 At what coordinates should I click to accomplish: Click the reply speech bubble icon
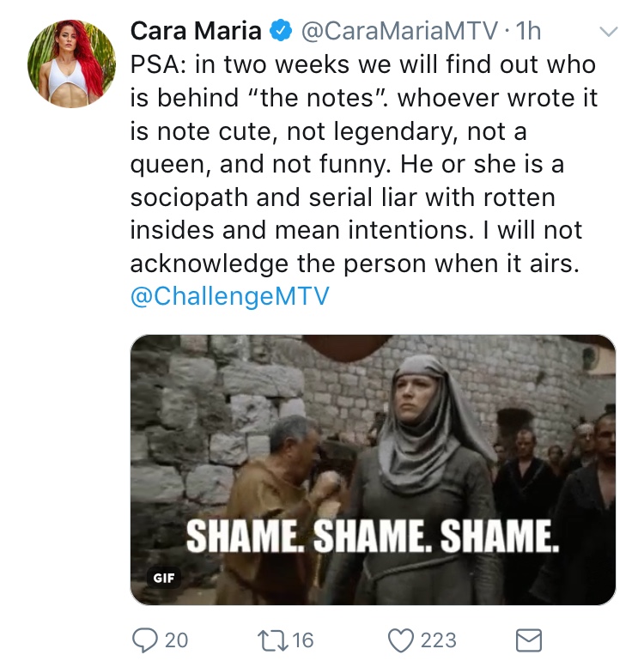pyautogui.click(x=144, y=640)
